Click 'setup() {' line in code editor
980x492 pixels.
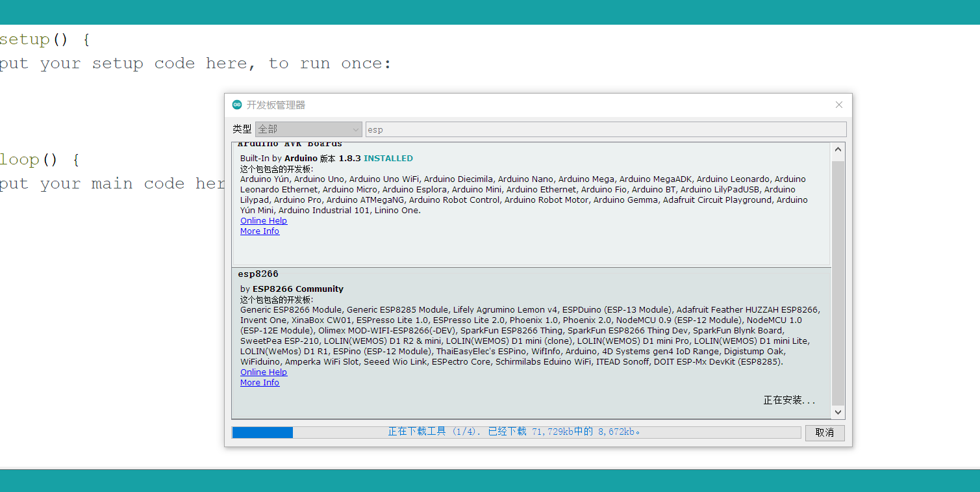point(45,40)
